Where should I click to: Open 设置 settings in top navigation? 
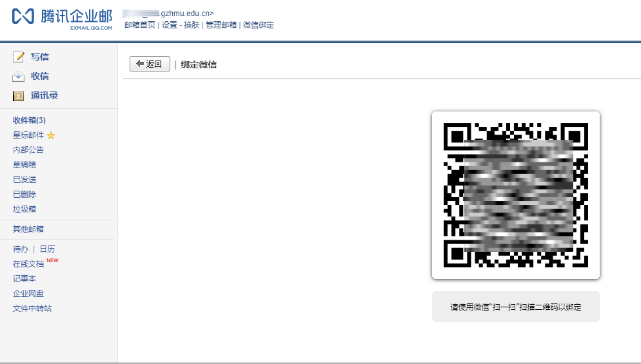coord(169,25)
